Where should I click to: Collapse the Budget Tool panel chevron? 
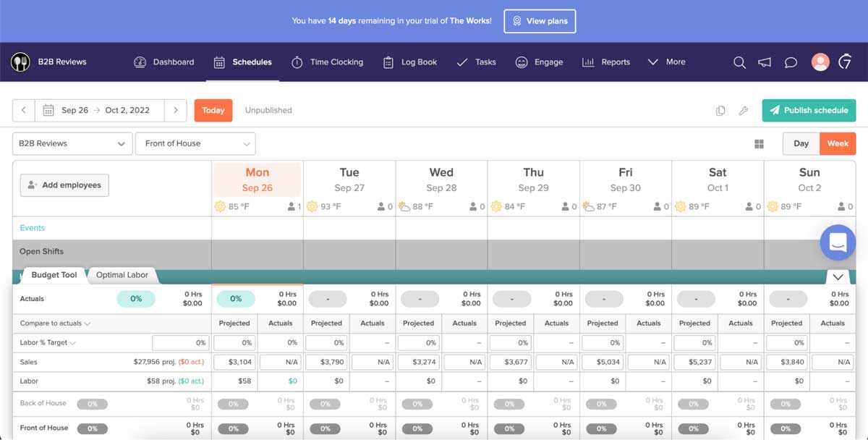838,277
